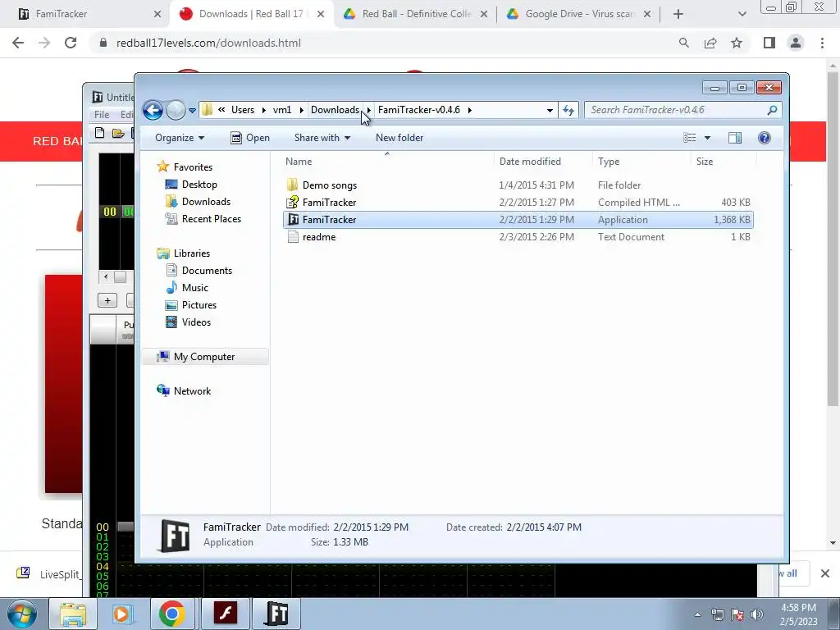
Task: Expand arrow after Users breadcrumb
Action: [x=264, y=110]
